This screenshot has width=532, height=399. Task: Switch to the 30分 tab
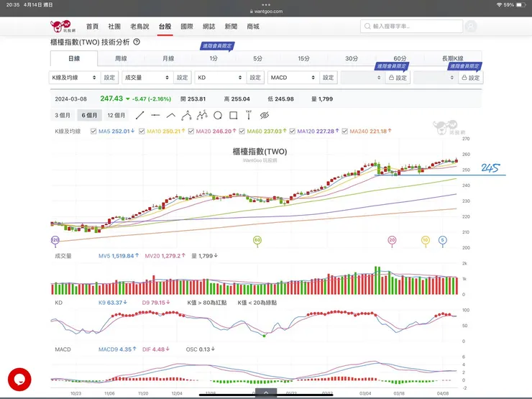352,58
